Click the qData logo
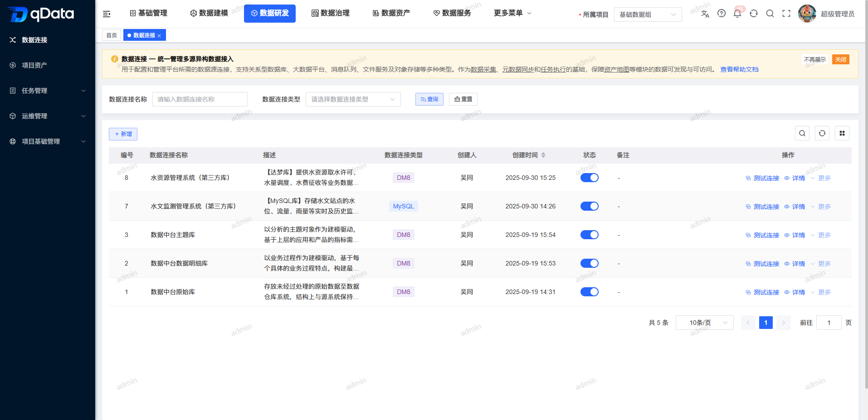The height and width of the screenshot is (420, 868). pos(41,14)
